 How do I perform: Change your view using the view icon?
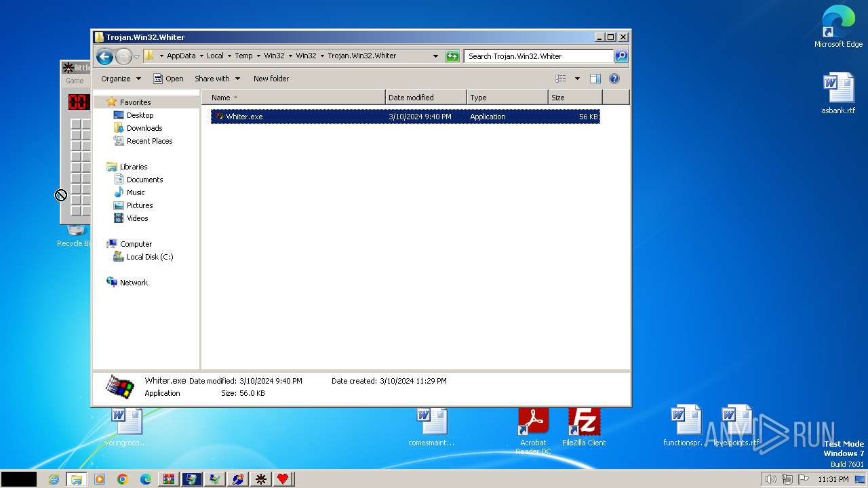561,79
